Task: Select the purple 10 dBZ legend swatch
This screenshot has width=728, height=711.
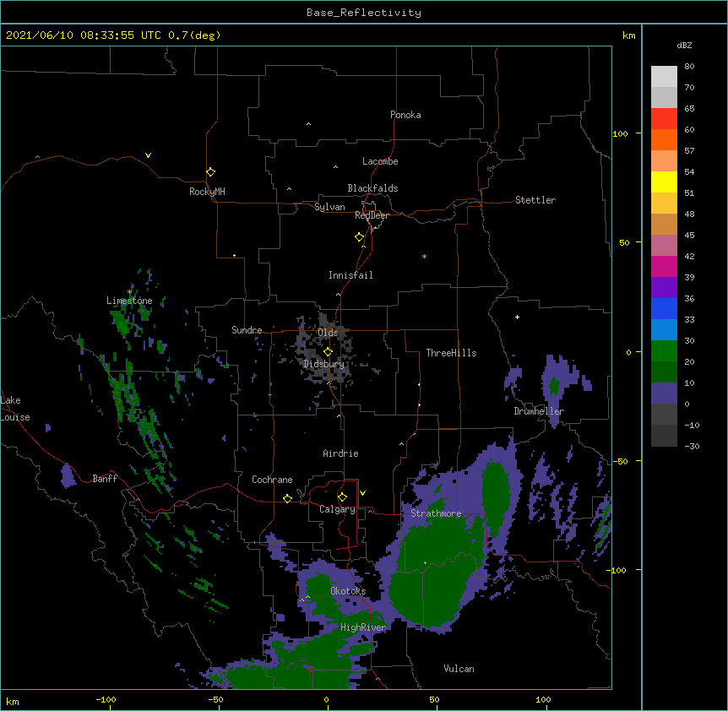Action: tap(664, 393)
